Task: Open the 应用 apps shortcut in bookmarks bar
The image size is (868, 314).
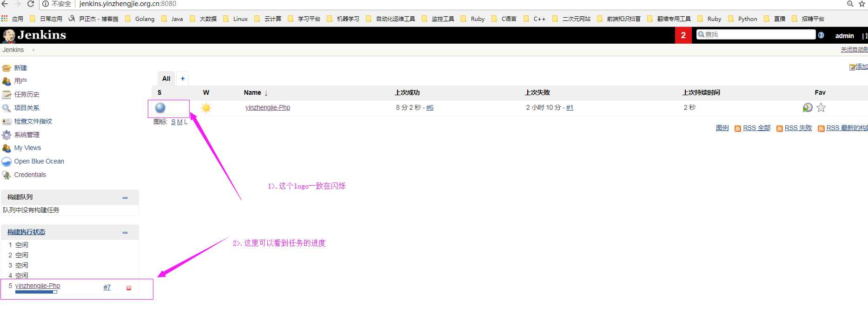Action: point(13,19)
